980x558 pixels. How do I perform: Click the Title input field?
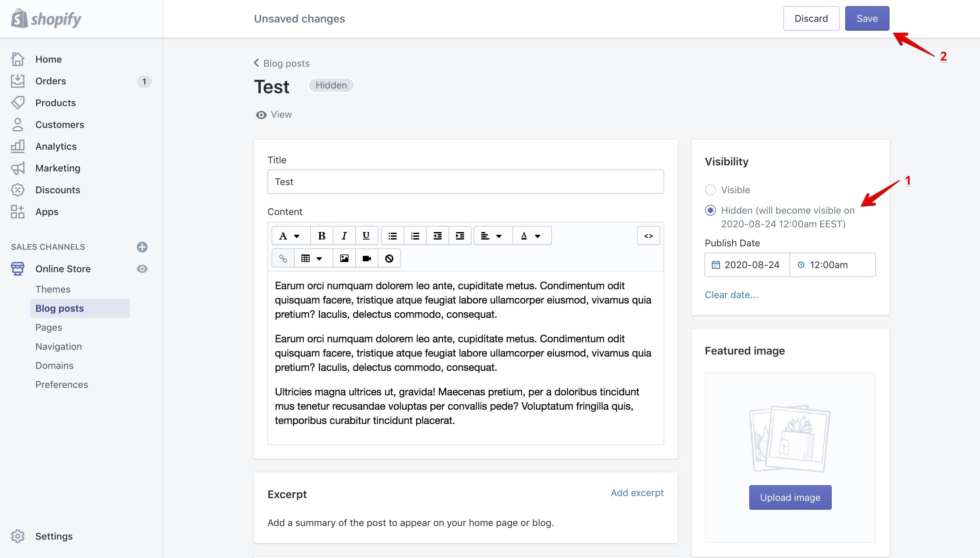click(465, 182)
